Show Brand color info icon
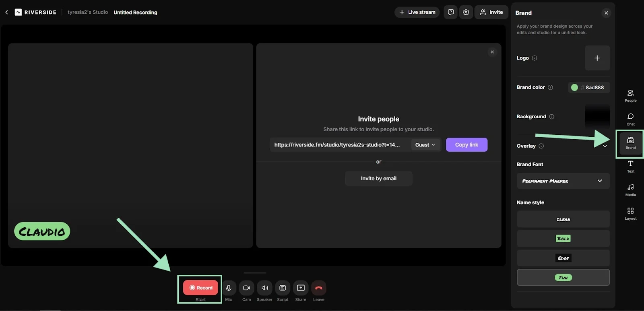644x311 pixels. [x=550, y=87]
